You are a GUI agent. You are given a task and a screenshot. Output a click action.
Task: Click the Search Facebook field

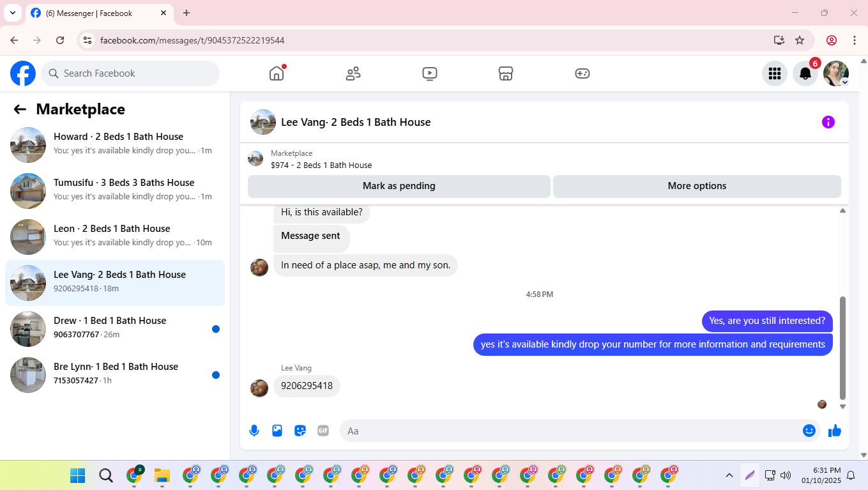[130, 73]
